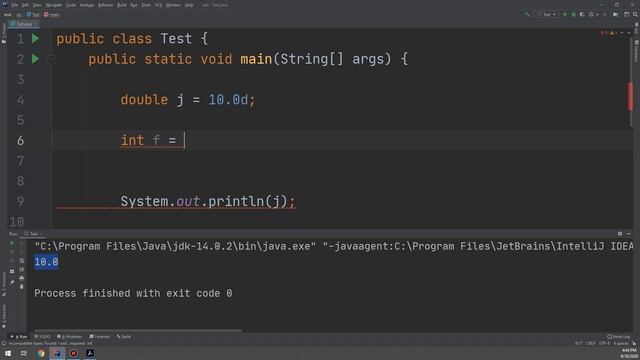Open the Tools menu
The height and width of the screenshot is (360, 640).
click(x=146, y=5)
